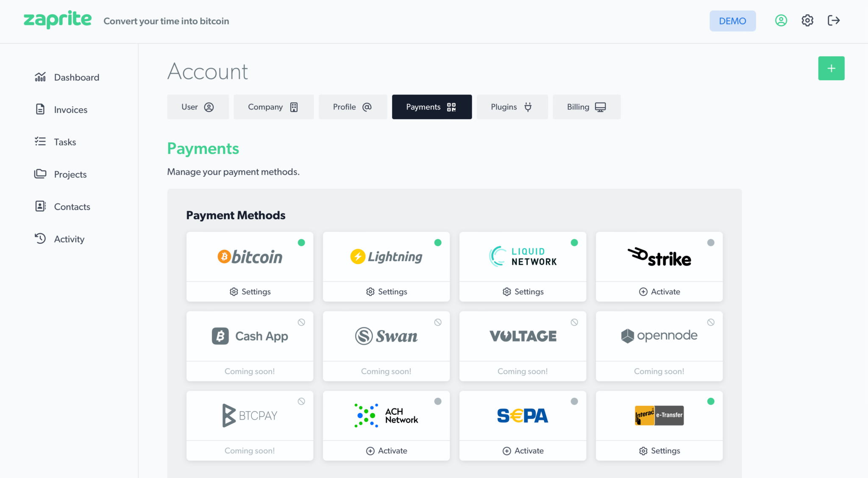The image size is (868, 478).
Task: Open the Billing tab
Action: pos(586,107)
